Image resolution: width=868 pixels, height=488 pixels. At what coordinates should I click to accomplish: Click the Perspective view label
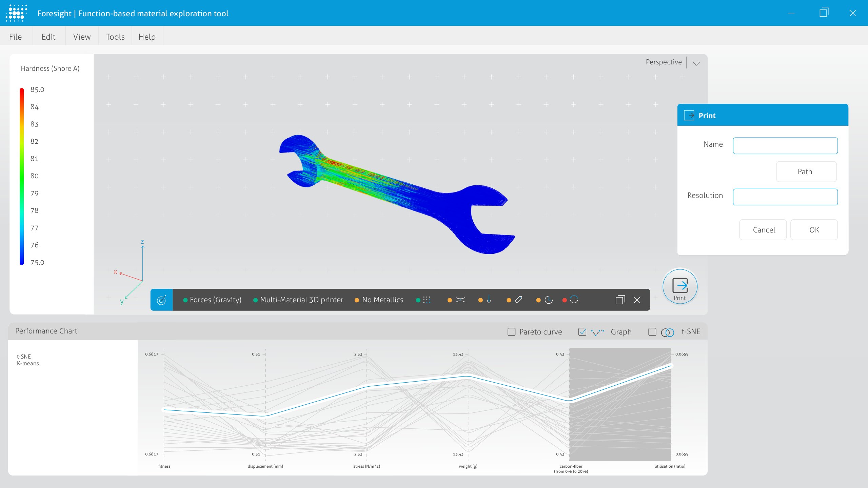tap(664, 62)
